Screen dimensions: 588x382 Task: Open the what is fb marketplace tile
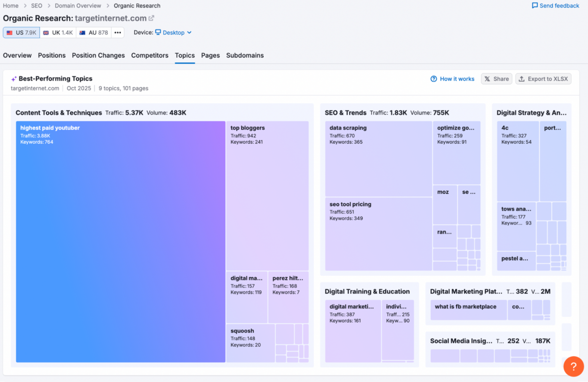point(468,310)
